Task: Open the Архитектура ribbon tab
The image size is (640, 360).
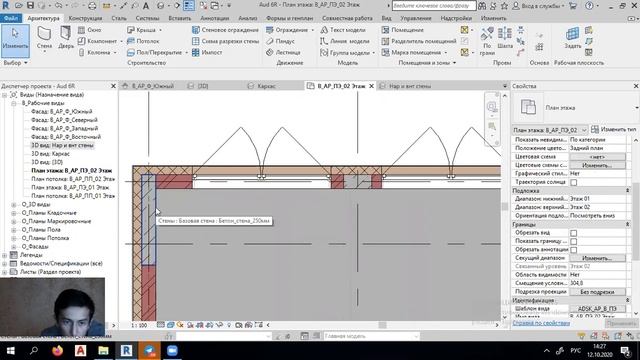Action: tap(43, 18)
